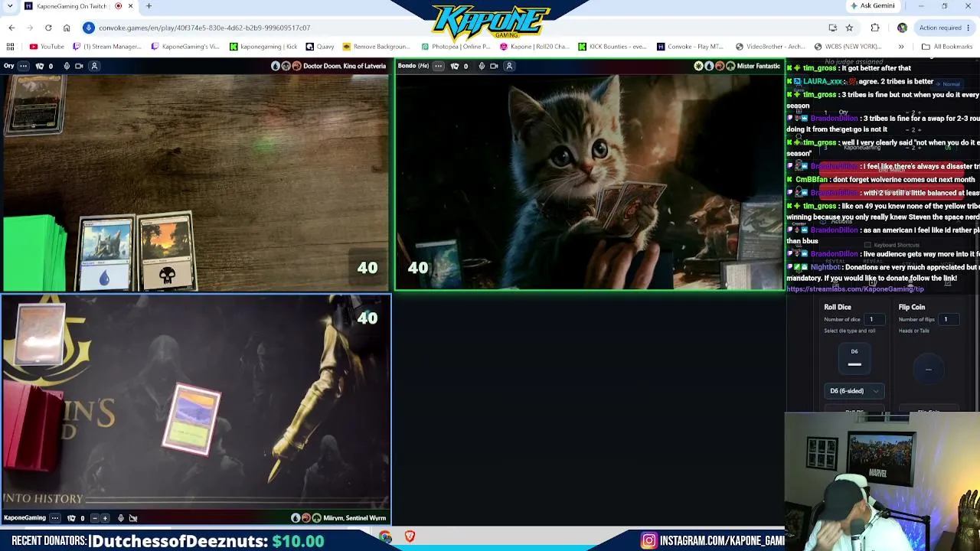Image resolution: width=980 pixels, height=551 pixels.
Task: Click Ory's hand card count icon
Action: 40,66
